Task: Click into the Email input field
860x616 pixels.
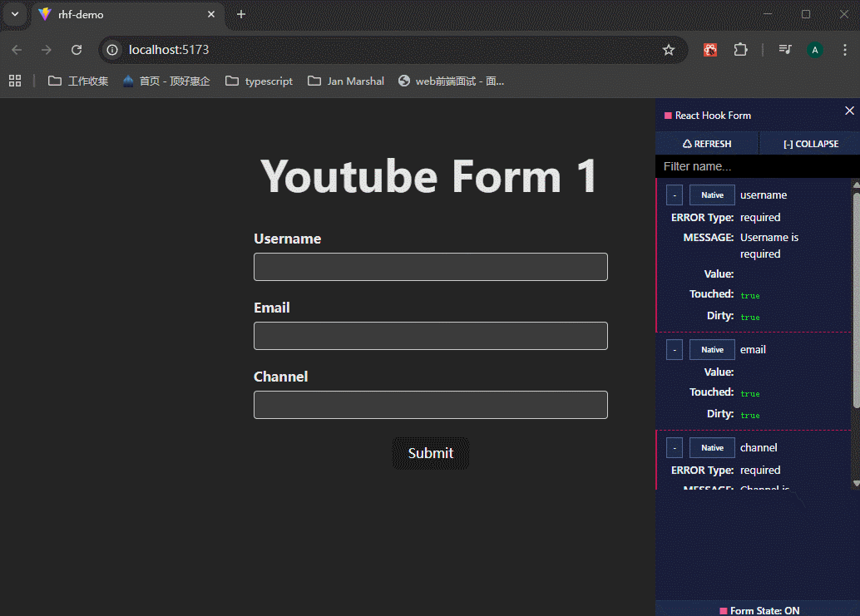Action: (430, 336)
